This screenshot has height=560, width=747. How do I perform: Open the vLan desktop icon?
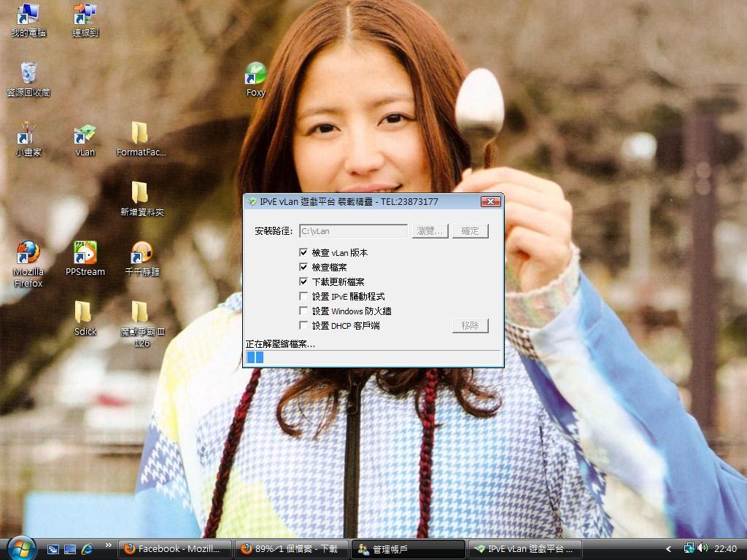[85, 136]
